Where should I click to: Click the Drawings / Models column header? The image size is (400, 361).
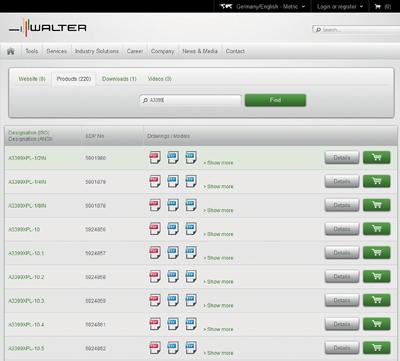click(169, 136)
